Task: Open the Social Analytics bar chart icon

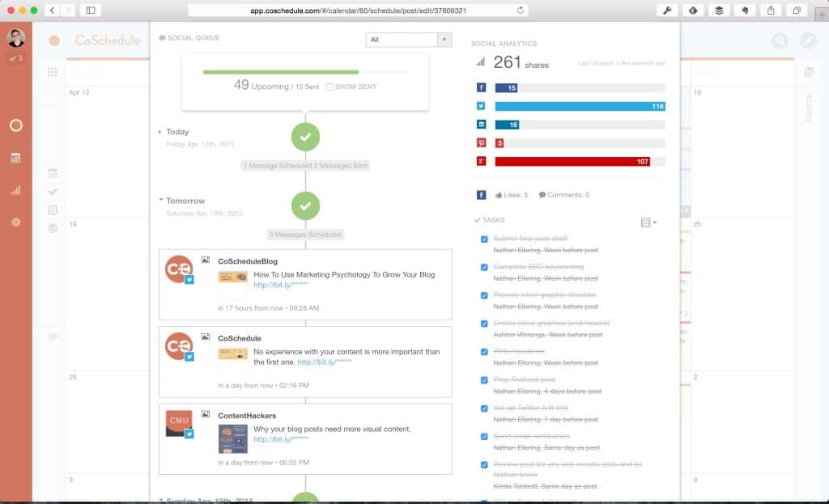Action: pyautogui.click(x=479, y=61)
